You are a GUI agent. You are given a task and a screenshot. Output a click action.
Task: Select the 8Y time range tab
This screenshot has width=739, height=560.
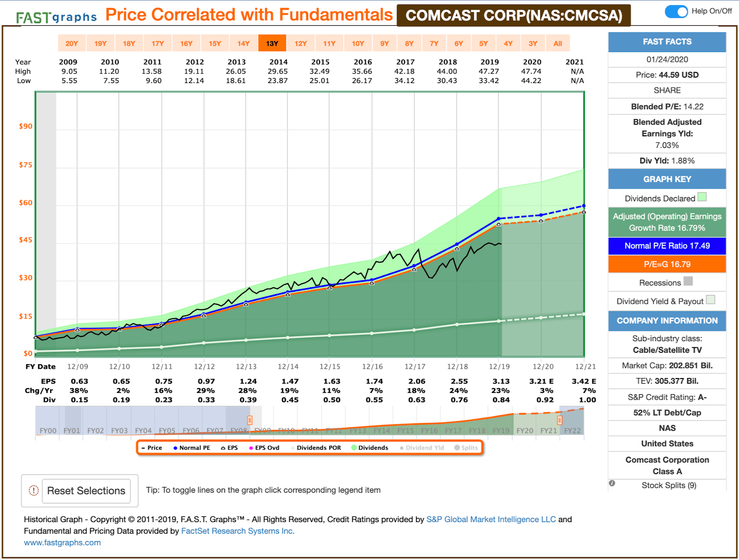point(409,43)
